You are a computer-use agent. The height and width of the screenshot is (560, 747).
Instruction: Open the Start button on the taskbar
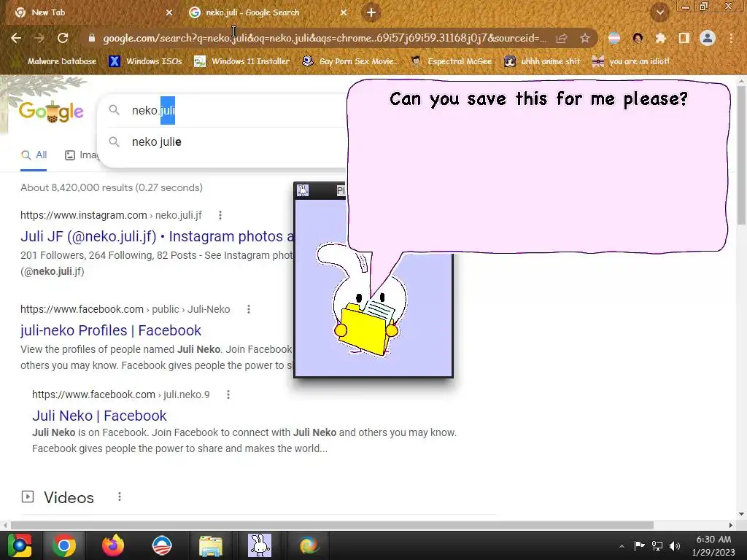pyautogui.click(x=19, y=545)
